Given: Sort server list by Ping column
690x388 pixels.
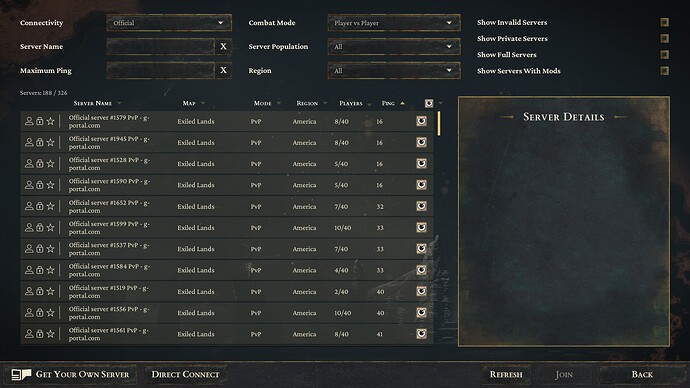Looking at the screenshot, I should pos(388,103).
